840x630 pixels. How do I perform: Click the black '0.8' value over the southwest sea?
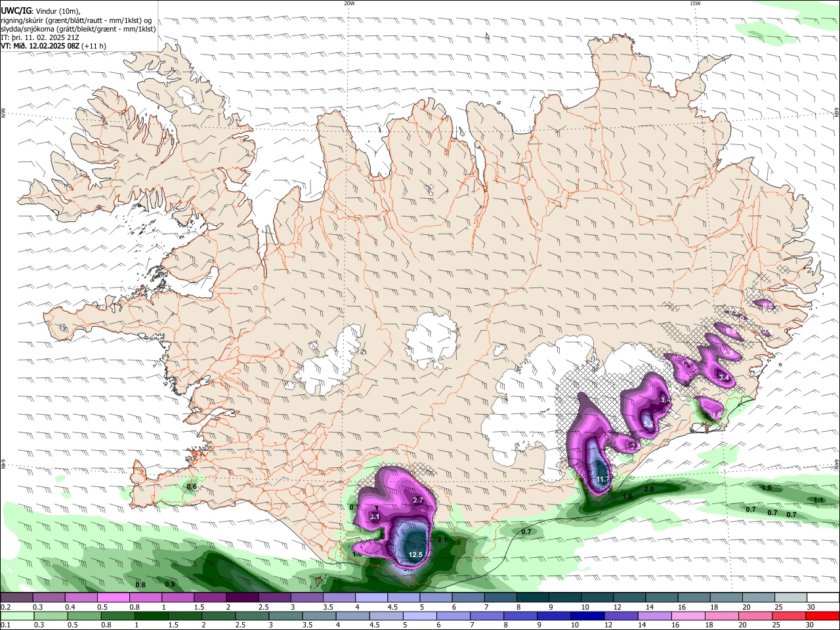click(140, 585)
